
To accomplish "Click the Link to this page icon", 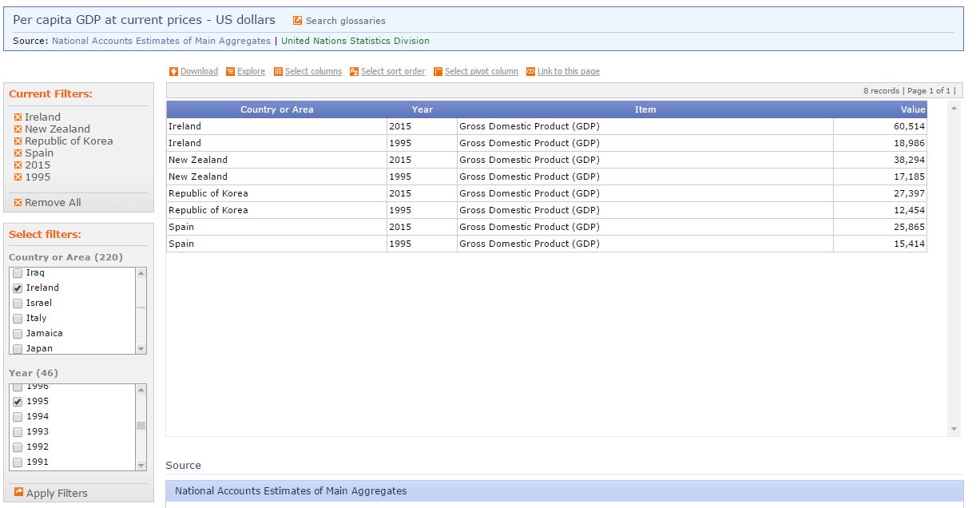I will coord(530,72).
